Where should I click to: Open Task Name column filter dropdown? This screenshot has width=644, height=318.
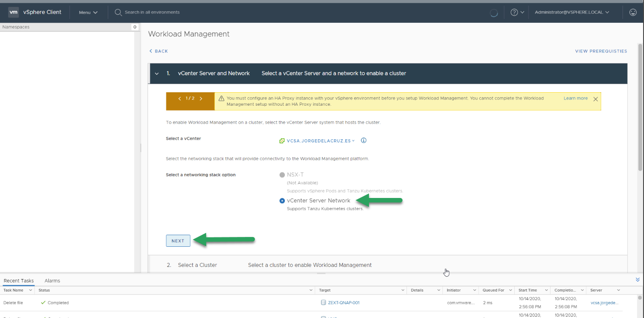[30, 290]
